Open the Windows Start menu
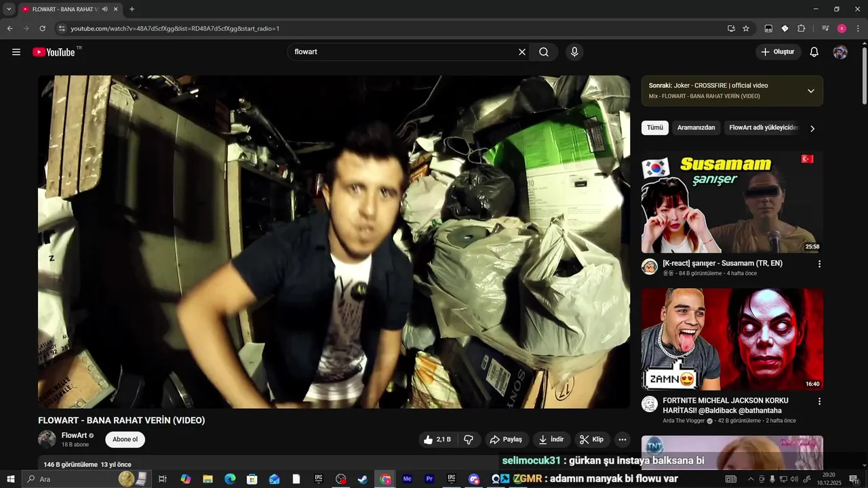The width and height of the screenshot is (868, 488). pos(10,479)
